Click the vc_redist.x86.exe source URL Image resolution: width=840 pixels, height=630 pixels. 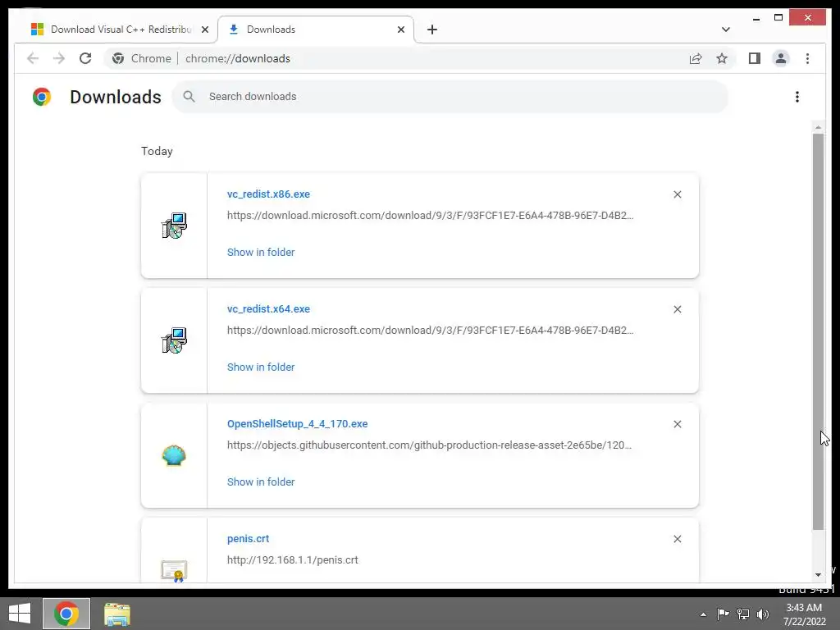430,216
